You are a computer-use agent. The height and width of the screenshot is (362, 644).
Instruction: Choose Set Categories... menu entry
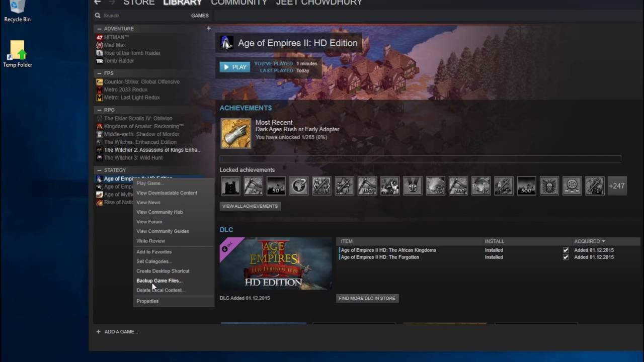[x=154, y=261]
